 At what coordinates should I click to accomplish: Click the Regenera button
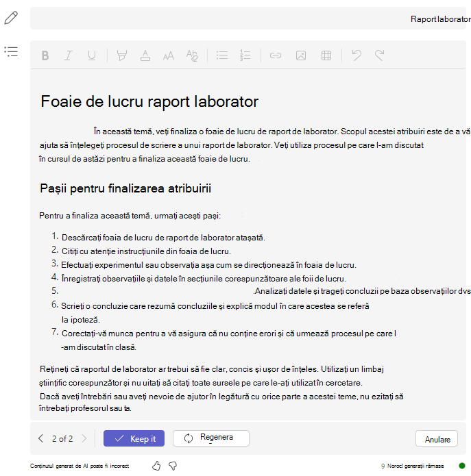(211, 438)
